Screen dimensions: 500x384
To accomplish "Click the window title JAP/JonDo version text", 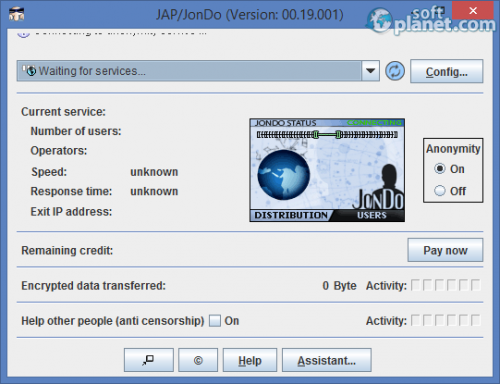I will point(250,15).
